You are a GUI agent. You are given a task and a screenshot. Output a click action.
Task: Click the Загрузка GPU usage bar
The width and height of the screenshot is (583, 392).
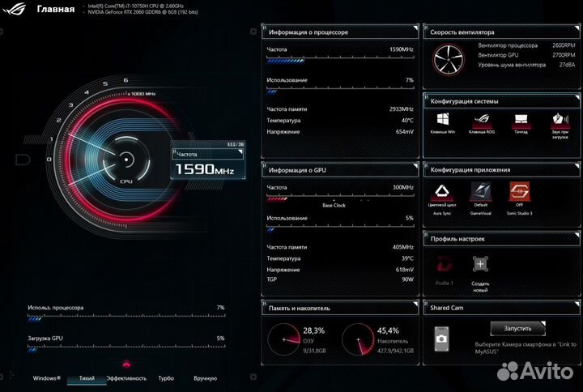point(126,348)
